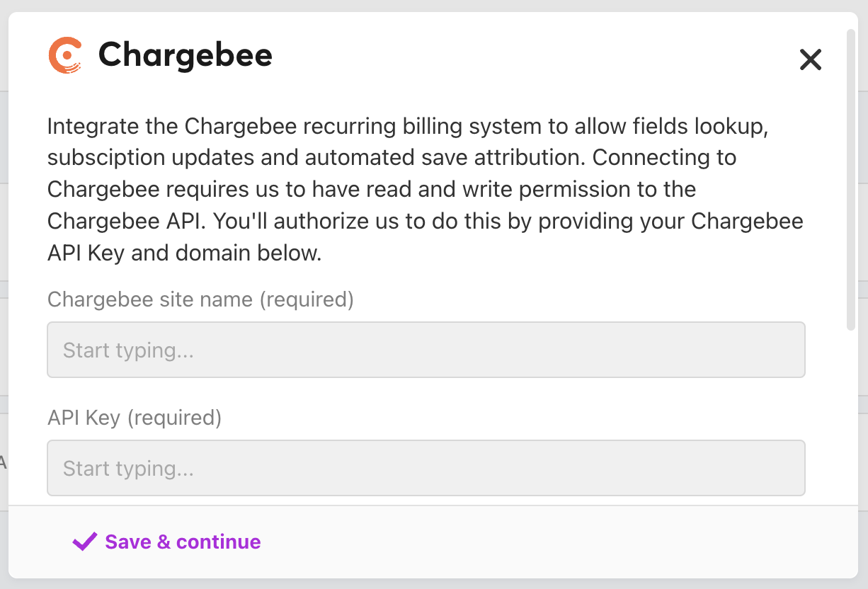The image size is (868, 589).
Task: Click the dialog's vertical scrollbar thumb
Action: (x=851, y=177)
